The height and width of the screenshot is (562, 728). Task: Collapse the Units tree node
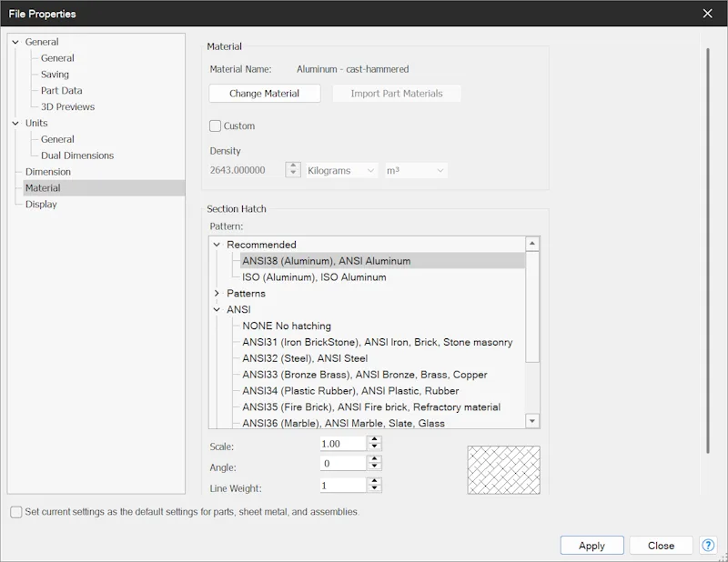point(15,123)
